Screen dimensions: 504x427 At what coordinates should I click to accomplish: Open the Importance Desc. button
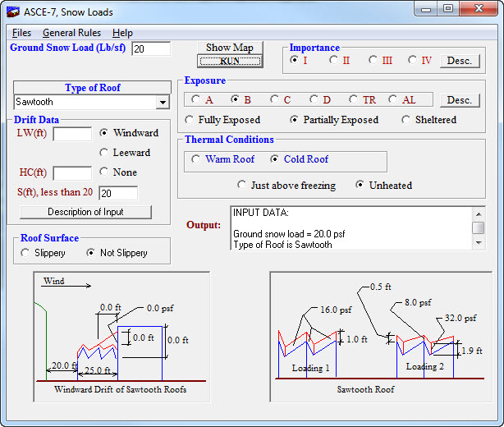[x=460, y=61]
